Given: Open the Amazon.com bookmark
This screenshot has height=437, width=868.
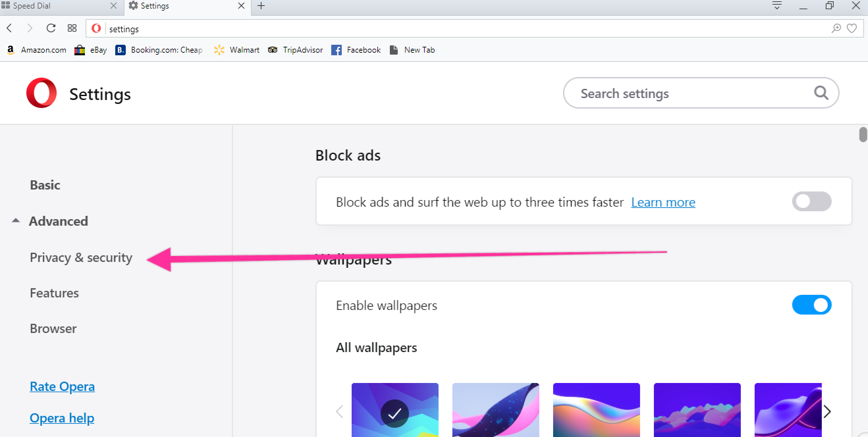Looking at the screenshot, I should (36, 50).
